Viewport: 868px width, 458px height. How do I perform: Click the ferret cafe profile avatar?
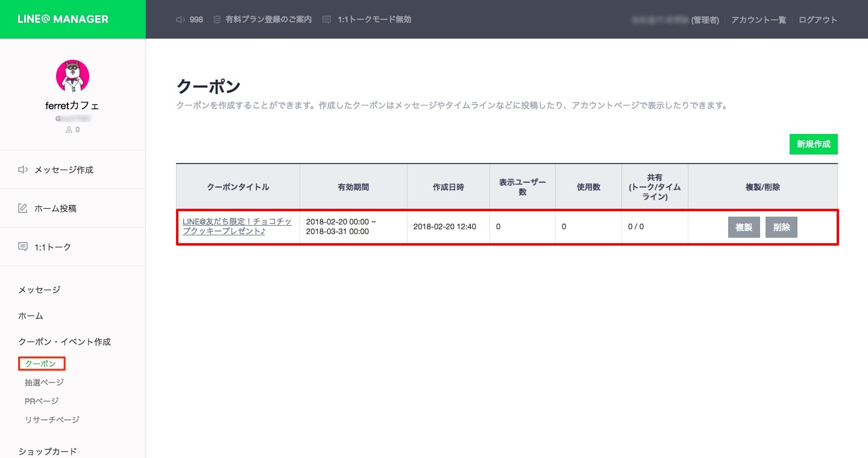(72, 77)
